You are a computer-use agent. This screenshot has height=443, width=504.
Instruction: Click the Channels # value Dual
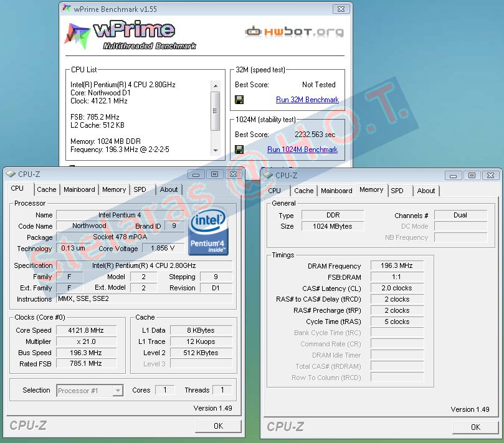[460, 215]
